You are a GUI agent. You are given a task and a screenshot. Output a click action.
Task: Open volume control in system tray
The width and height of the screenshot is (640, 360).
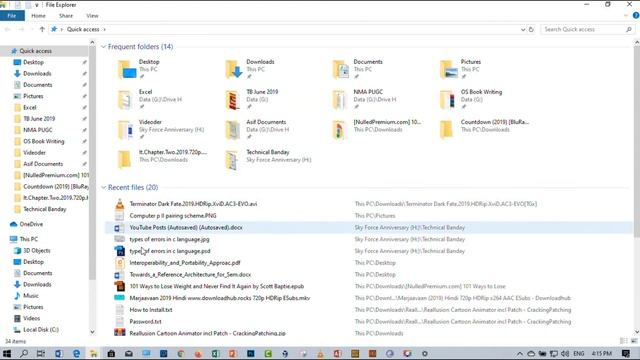(x=565, y=353)
